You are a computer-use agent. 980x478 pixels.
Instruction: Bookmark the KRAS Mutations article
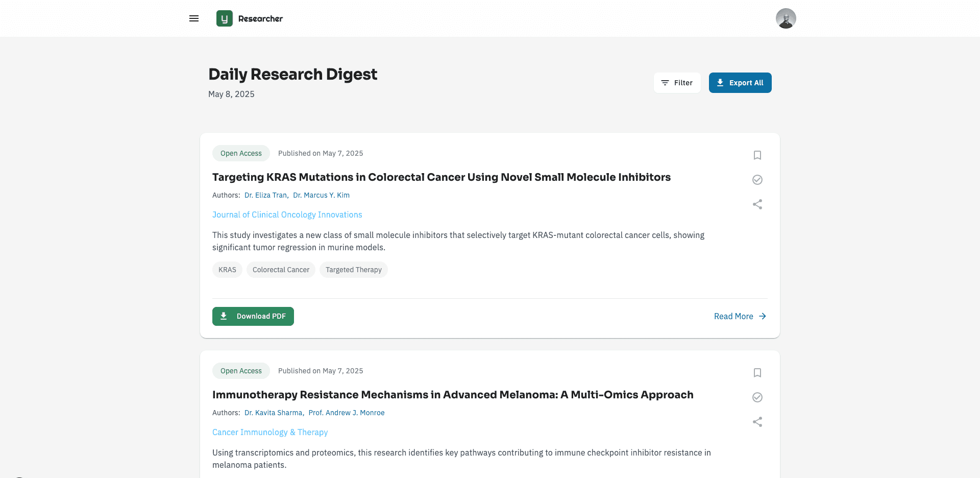[757, 155]
